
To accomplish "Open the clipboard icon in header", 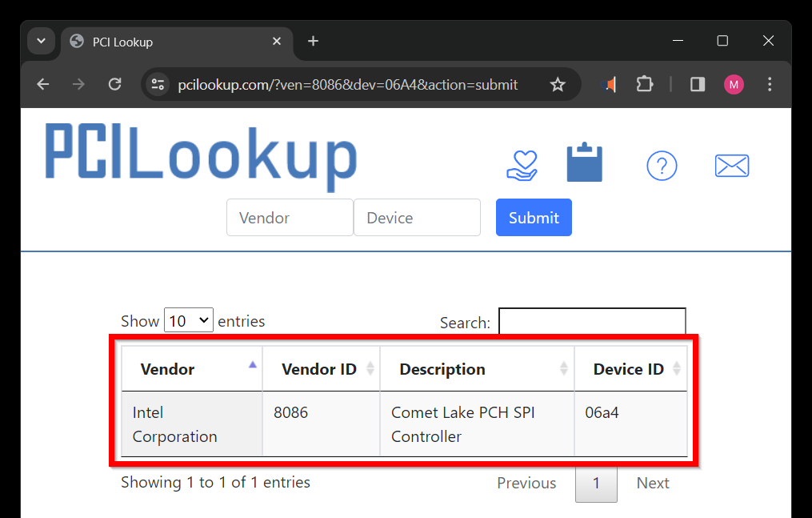I will (x=585, y=164).
